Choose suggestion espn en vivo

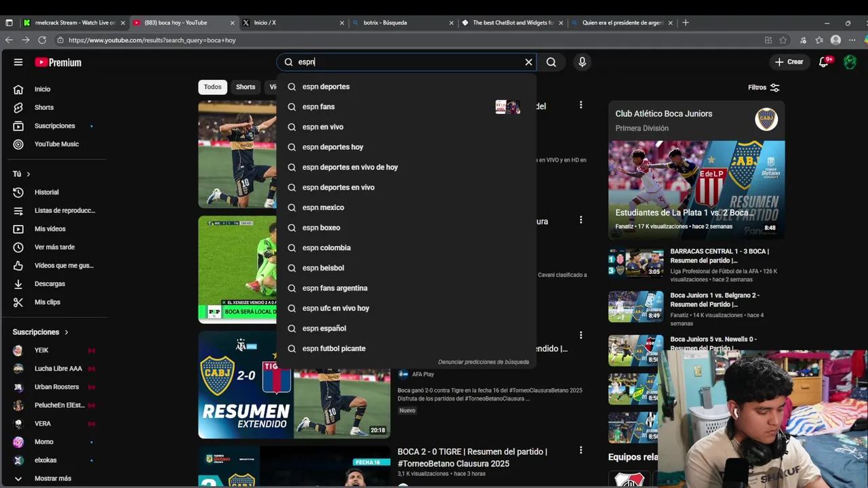(406, 127)
